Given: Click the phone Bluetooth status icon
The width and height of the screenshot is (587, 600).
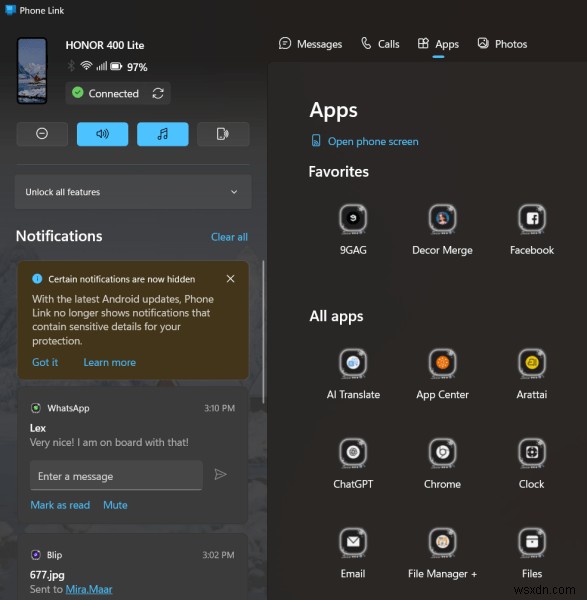Looking at the screenshot, I should 71,66.
